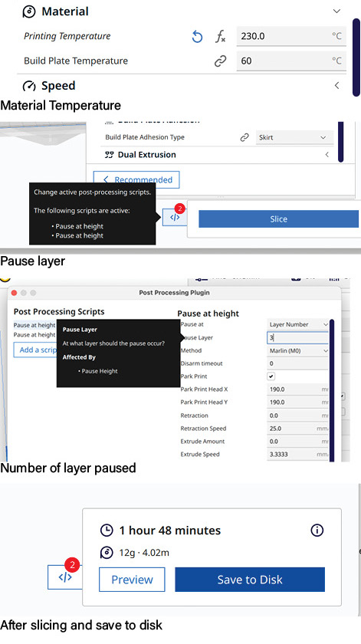This screenshot has height=644, width=361.
Task: Edit the Park Print Head Y field
Action: (x=297, y=402)
